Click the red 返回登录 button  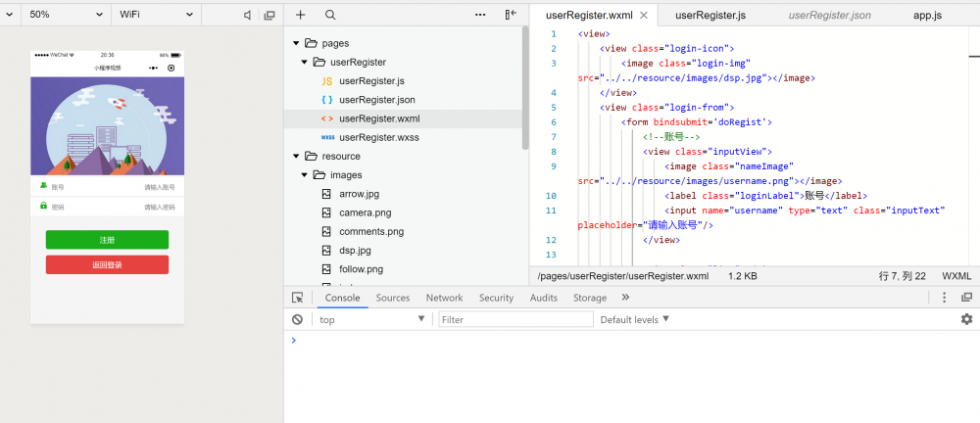tap(107, 264)
